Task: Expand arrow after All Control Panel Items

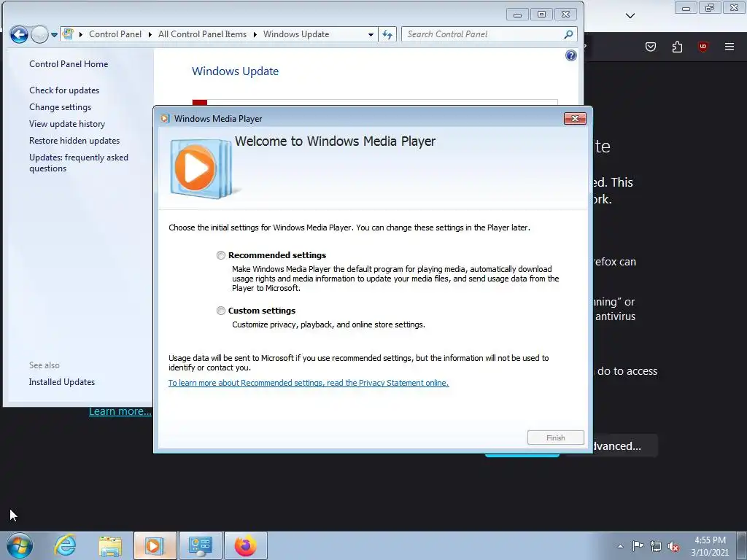Action: tap(255, 34)
